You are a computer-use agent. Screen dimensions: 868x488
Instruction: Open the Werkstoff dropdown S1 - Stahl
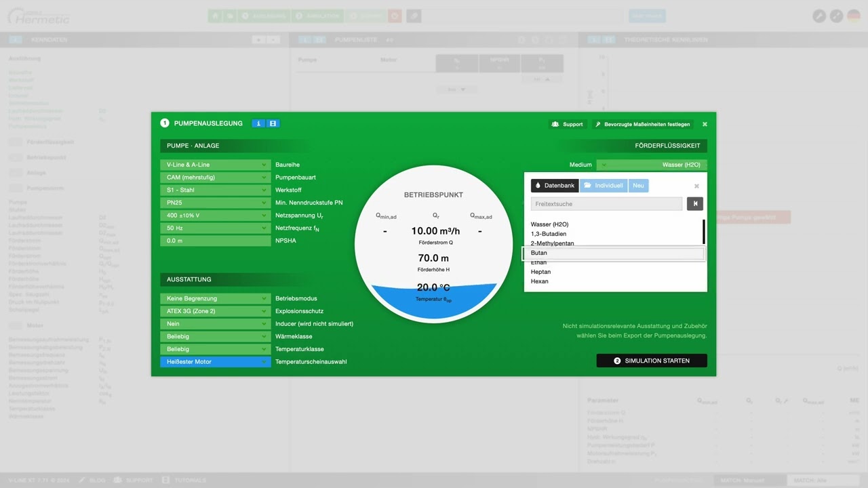point(216,190)
